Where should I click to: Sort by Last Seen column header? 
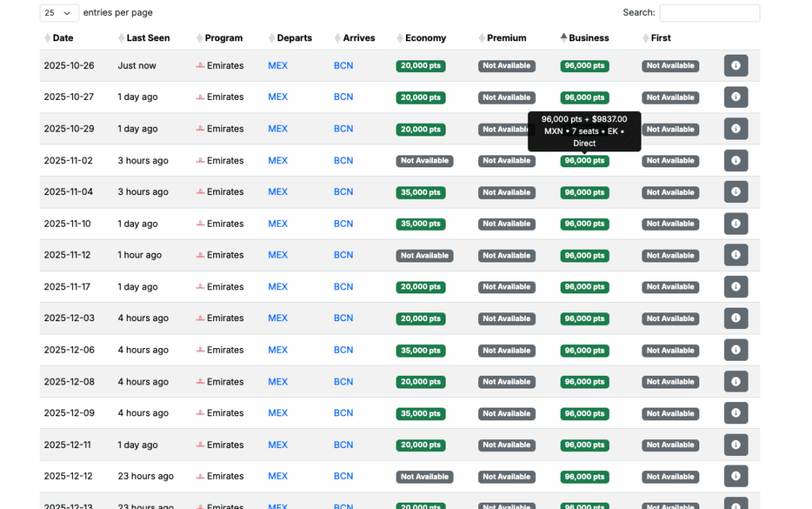coord(147,38)
